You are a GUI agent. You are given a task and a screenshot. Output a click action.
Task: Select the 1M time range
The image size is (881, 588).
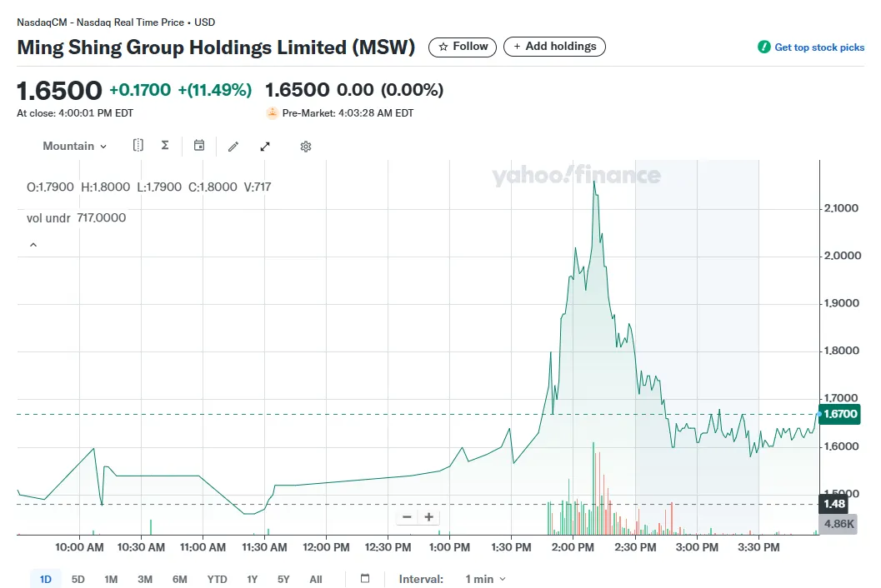(111, 579)
